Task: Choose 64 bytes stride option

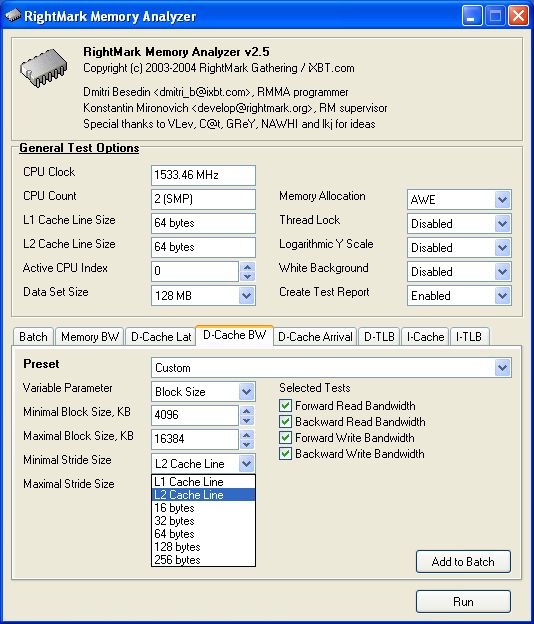Action: pyautogui.click(x=203, y=534)
